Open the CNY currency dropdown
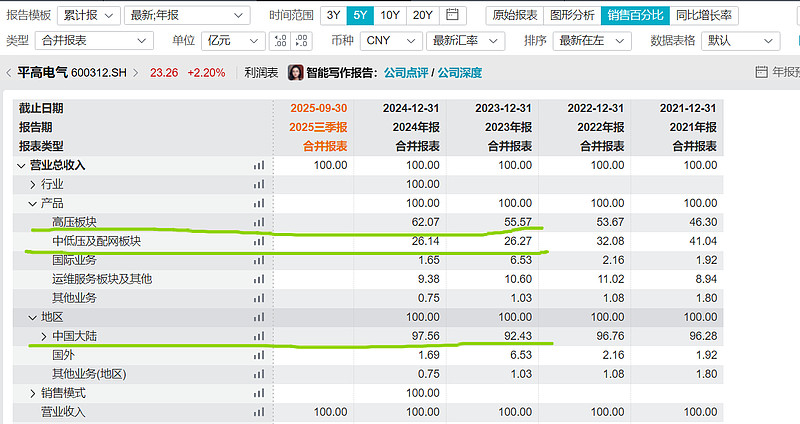The width and height of the screenshot is (800, 424). coord(388,41)
